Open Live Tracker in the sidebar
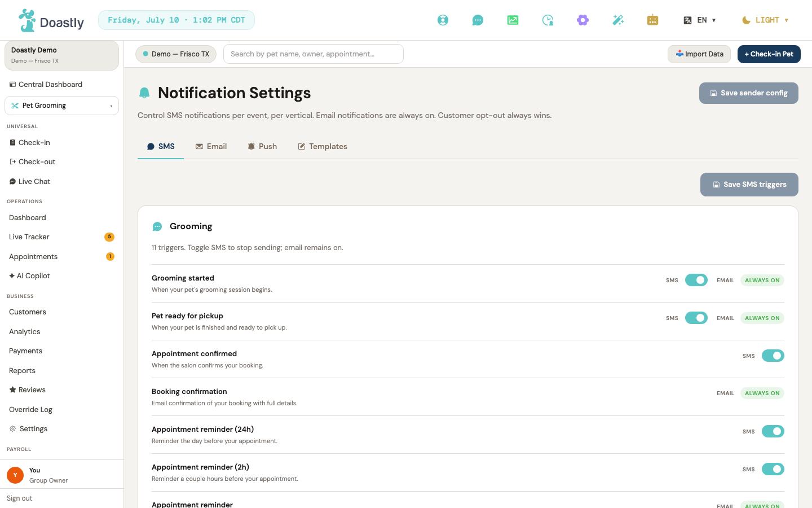The height and width of the screenshot is (508, 812). coord(62,237)
